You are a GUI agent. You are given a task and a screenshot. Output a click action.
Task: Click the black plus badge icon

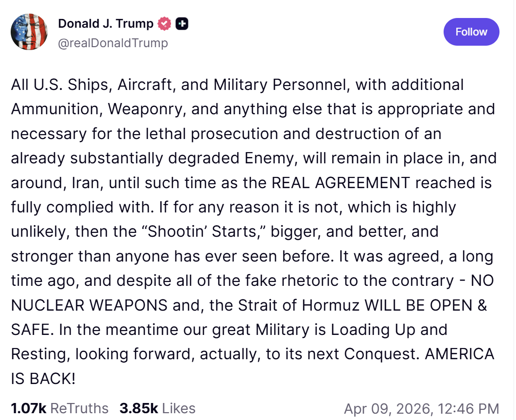click(182, 23)
